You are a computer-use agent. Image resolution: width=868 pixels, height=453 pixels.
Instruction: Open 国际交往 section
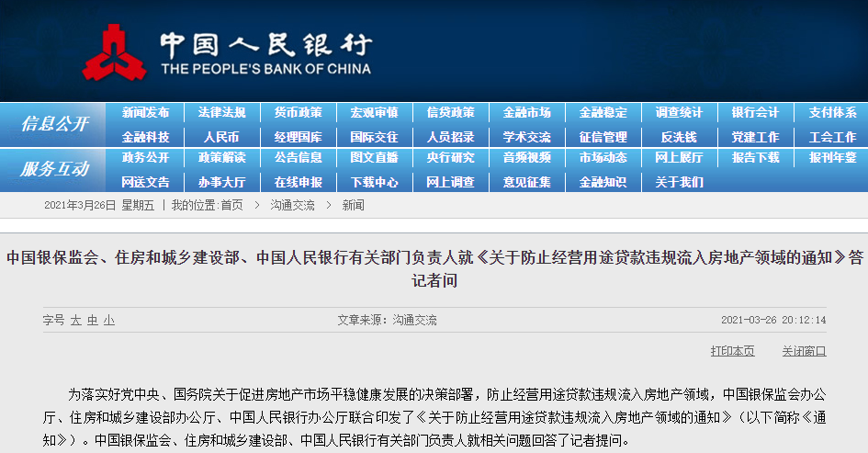coord(374,137)
